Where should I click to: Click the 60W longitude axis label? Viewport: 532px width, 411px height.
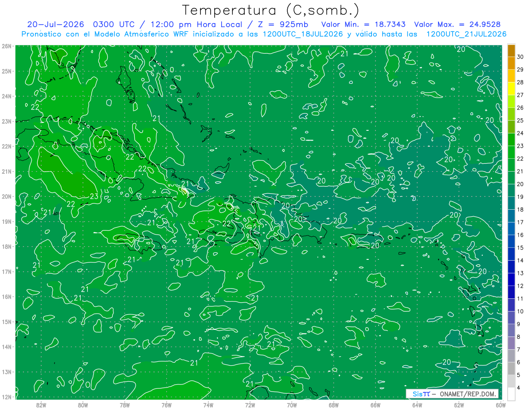coord(501,405)
